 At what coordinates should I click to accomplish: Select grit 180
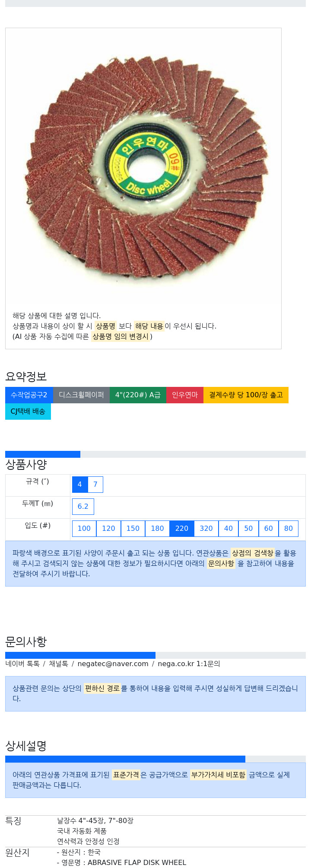coord(157,529)
